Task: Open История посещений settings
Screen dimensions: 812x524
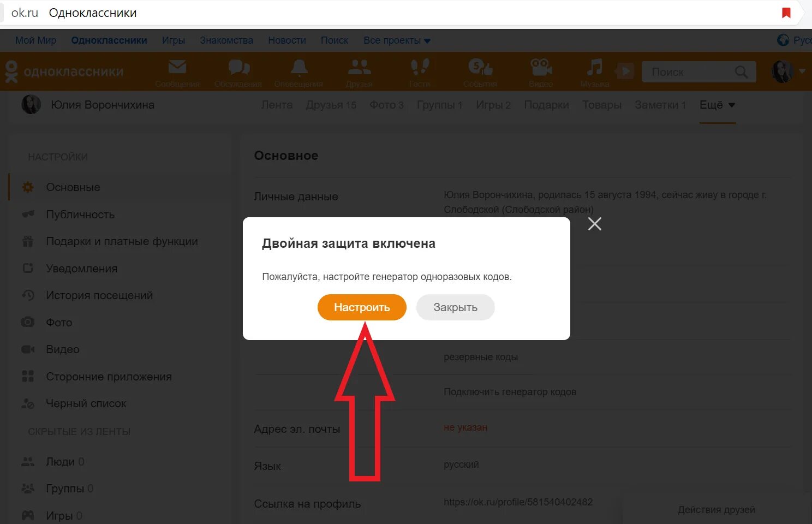Action: [x=99, y=295]
